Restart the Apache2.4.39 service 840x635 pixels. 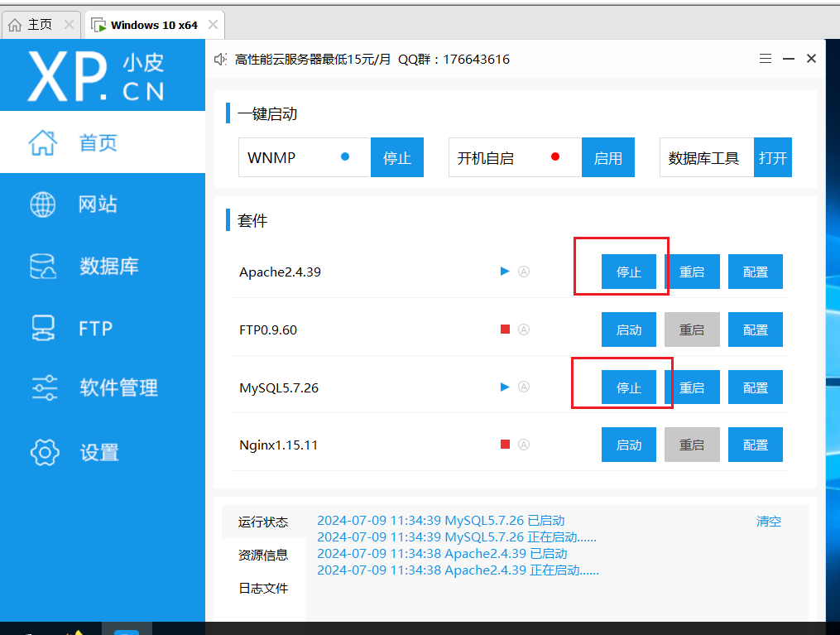tap(692, 272)
